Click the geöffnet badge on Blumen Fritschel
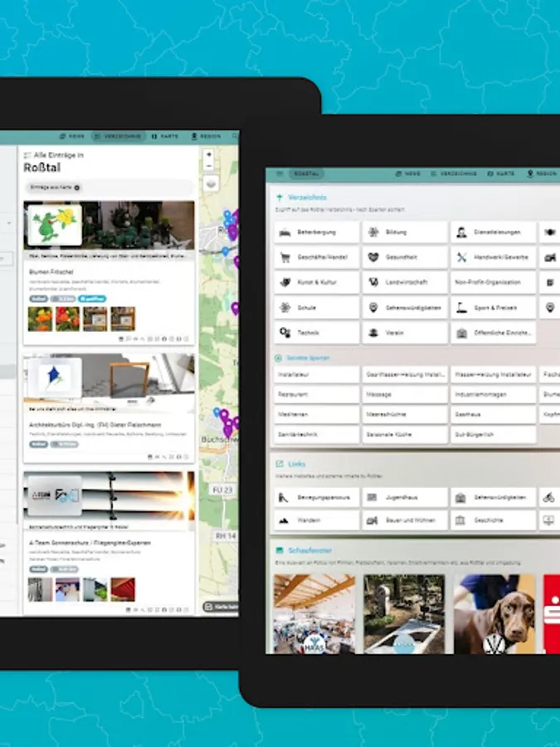Viewport: 560px width, 747px height. coord(92,299)
